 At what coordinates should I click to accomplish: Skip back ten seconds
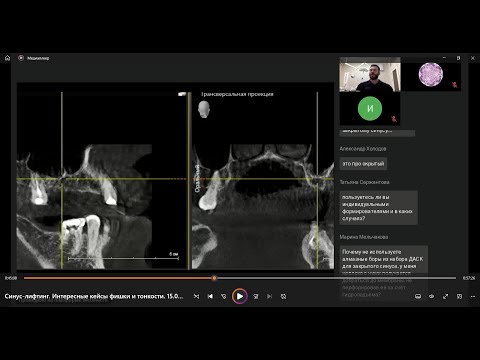224,296
